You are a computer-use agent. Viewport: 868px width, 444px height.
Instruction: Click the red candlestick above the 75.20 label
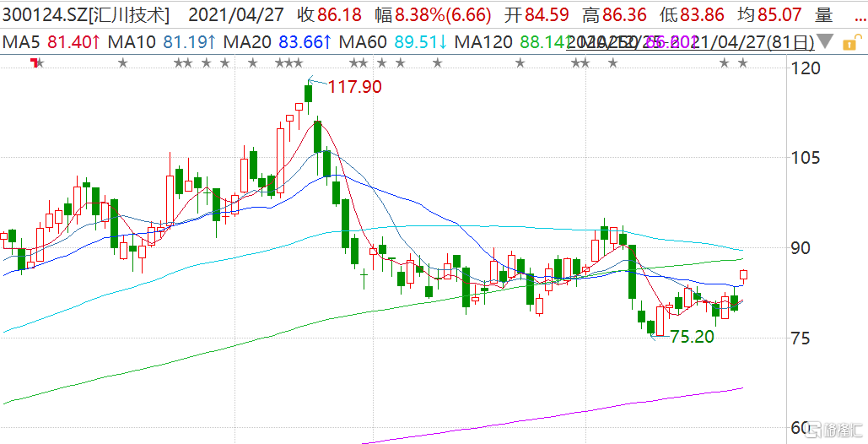(x=660, y=321)
